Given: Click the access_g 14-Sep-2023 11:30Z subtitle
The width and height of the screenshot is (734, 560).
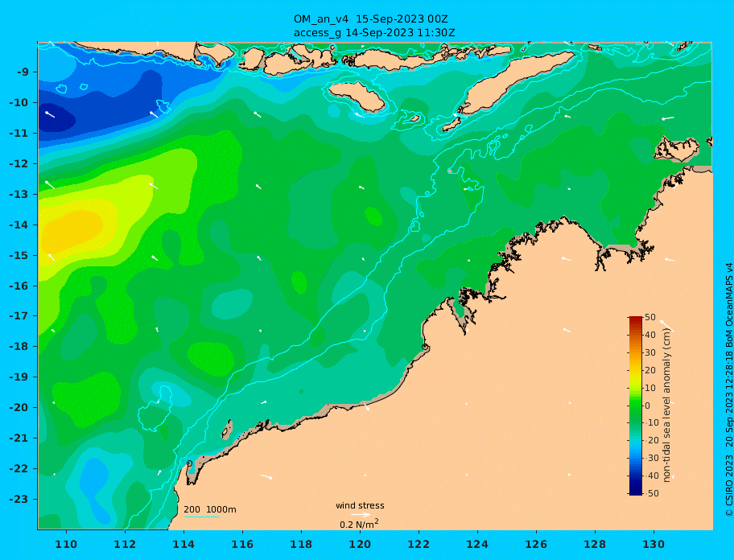Looking at the screenshot, I should tap(374, 33).
